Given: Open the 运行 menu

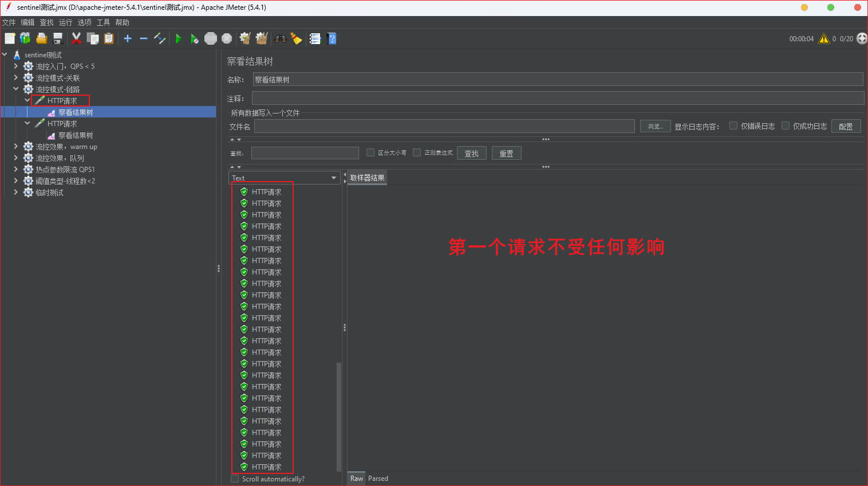Looking at the screenshot, I should pos(65,22).
